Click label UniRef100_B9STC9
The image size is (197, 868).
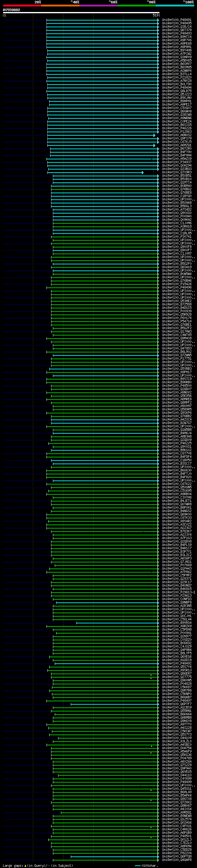pyautogui.click(x=176, y=379)
